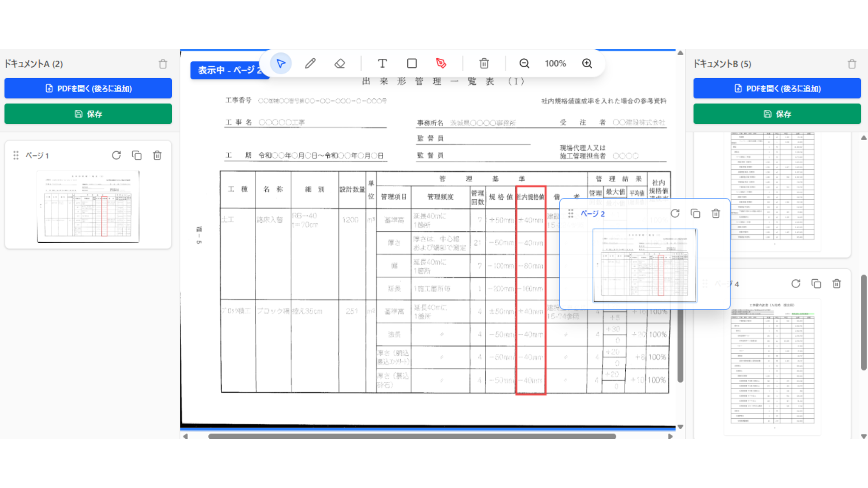Select the eraser tool

click(x=340, y=63)
